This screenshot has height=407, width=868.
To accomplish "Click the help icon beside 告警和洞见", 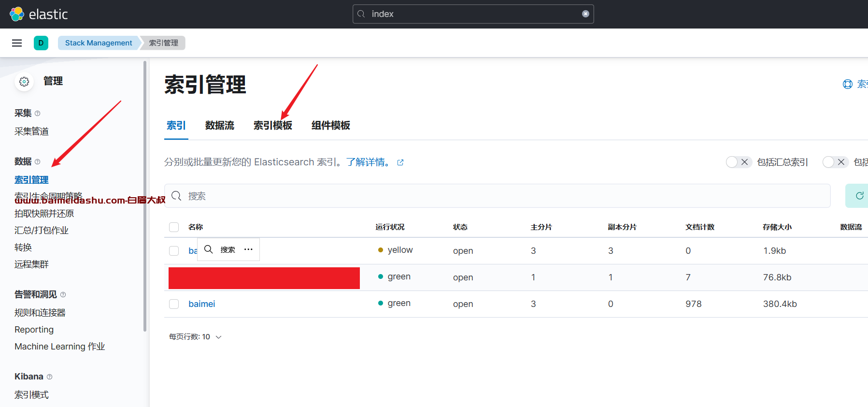I will 63,295.
